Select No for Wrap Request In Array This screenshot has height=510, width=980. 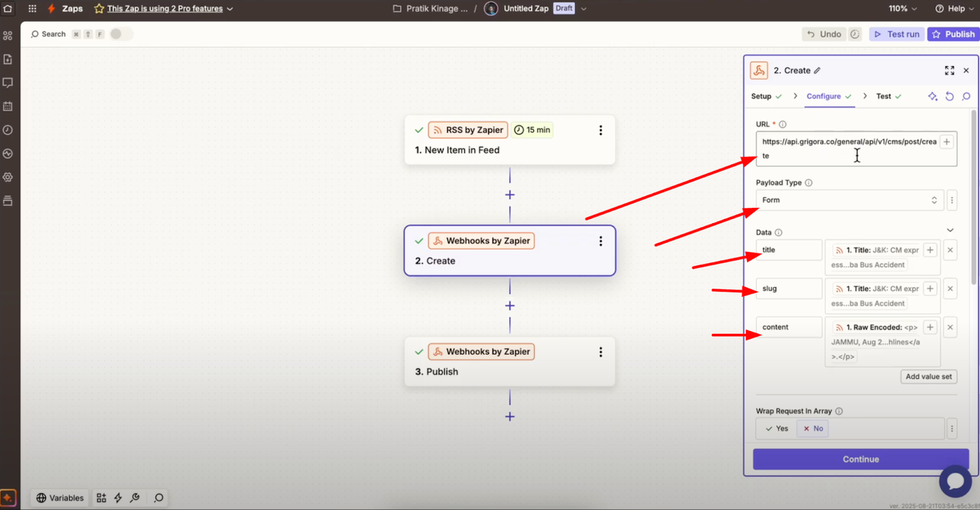tap(813, 429)
